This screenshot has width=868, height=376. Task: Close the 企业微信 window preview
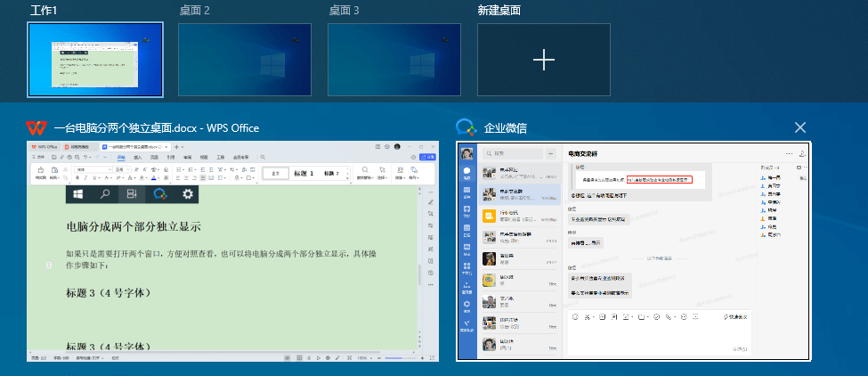pos(800,128)
